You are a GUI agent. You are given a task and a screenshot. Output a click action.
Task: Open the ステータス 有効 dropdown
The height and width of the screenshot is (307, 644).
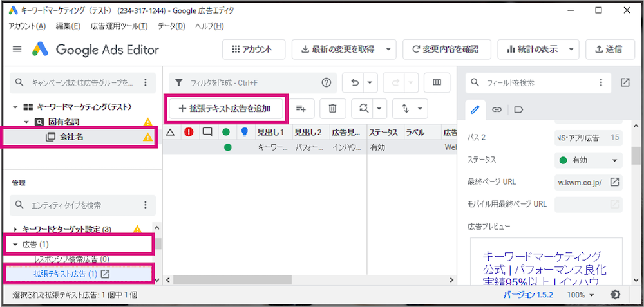click(x=588, y=160)
